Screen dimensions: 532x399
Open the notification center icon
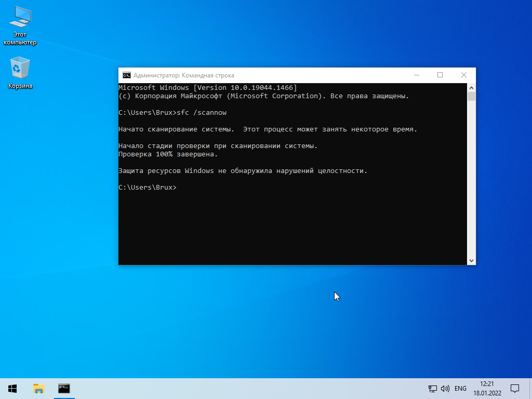tap(515, 389)
